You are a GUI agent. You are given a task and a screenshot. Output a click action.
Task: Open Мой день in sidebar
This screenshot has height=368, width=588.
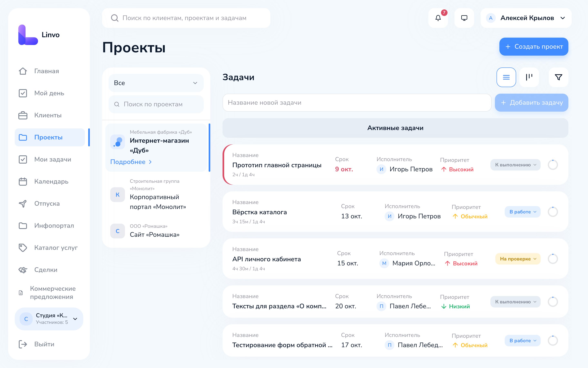[50, 93]
